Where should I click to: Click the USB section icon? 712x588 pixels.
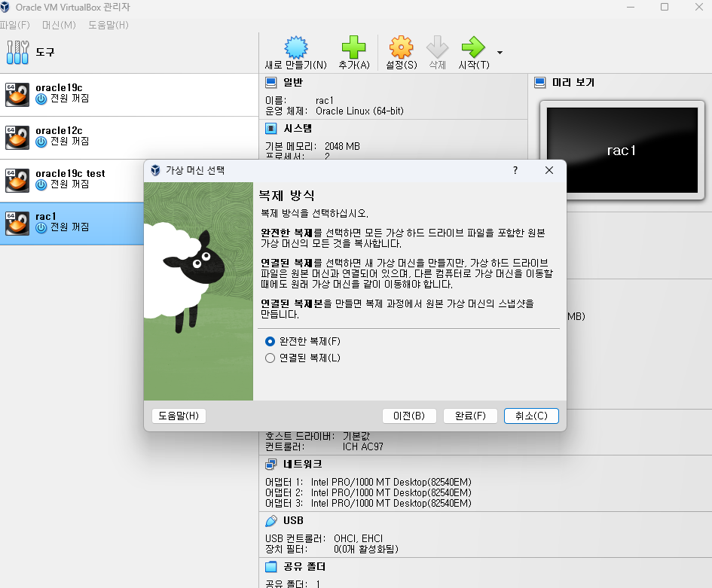coord(271,521)
